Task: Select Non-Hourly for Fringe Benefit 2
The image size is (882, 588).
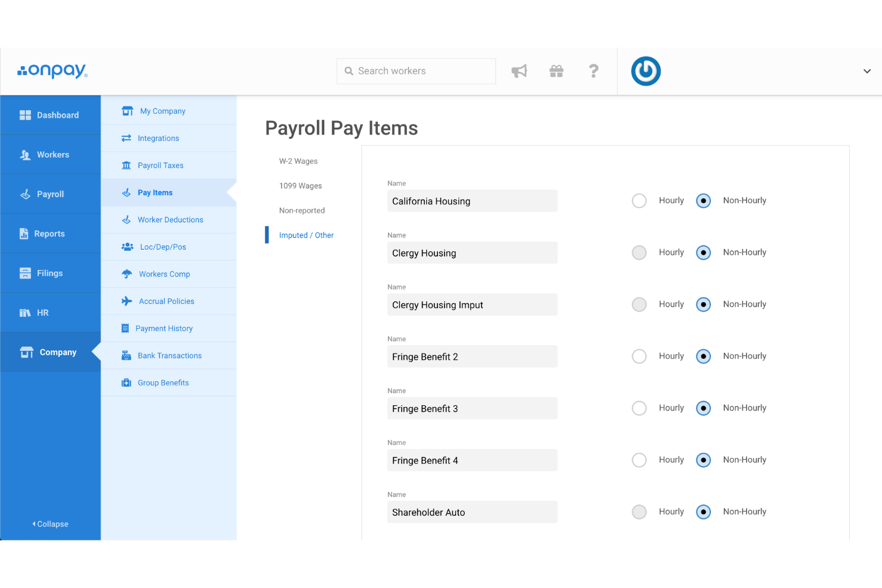Action: click(704, 356)
